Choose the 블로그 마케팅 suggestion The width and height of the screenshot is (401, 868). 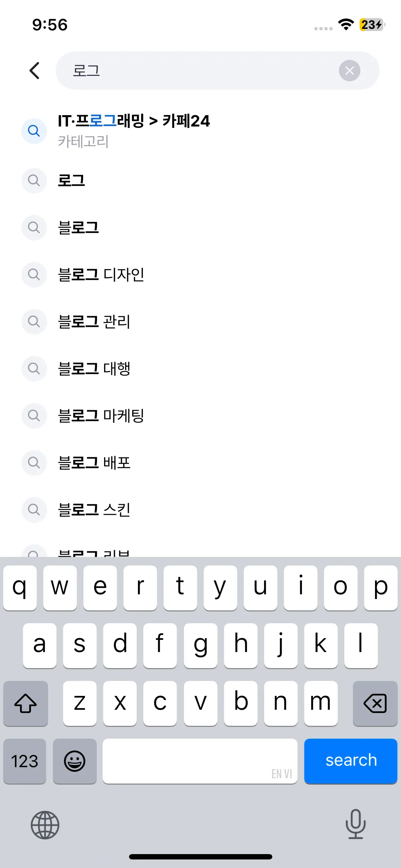coord(101,416)
